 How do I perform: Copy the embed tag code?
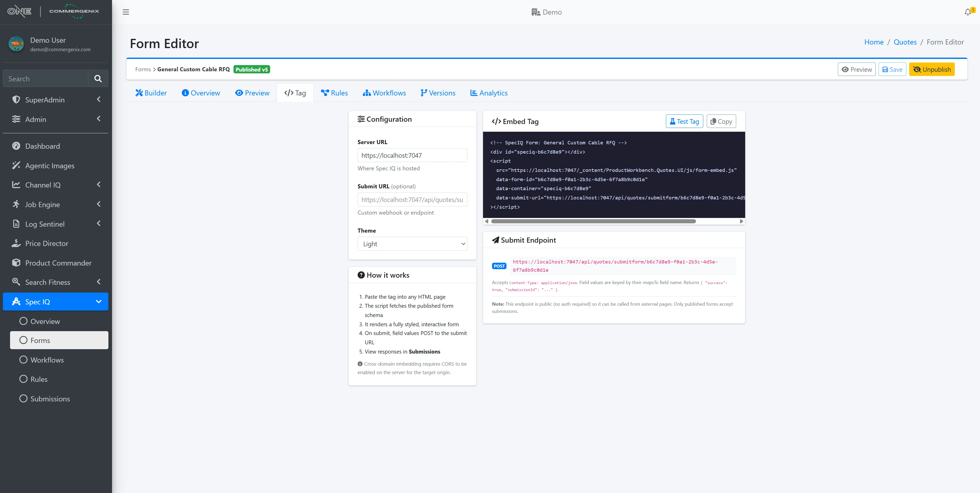pos(721,122)
